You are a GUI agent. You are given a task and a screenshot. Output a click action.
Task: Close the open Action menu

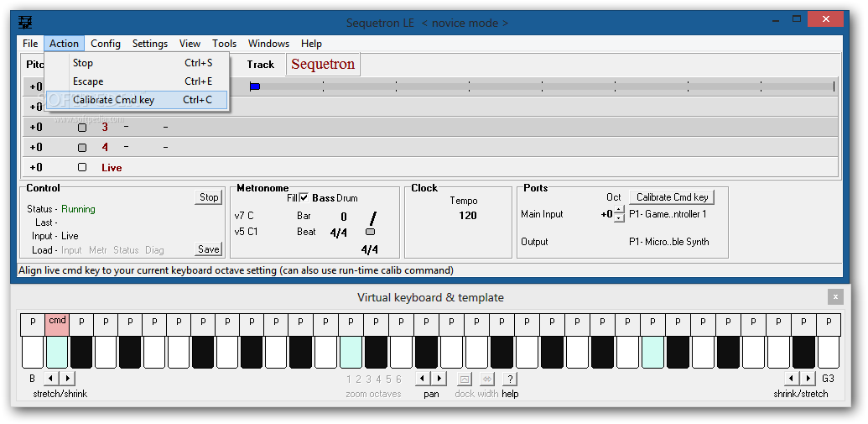coord(65,43)
